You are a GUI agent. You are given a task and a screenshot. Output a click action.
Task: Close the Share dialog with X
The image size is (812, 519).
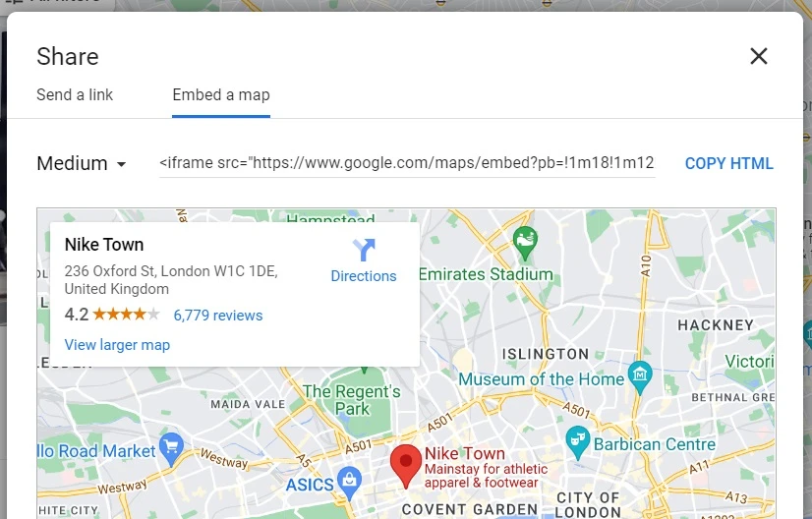click(759, 56)
